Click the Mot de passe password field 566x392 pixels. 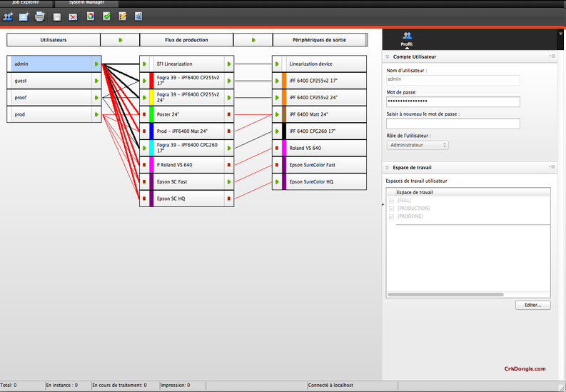click(x=453, y=102)
